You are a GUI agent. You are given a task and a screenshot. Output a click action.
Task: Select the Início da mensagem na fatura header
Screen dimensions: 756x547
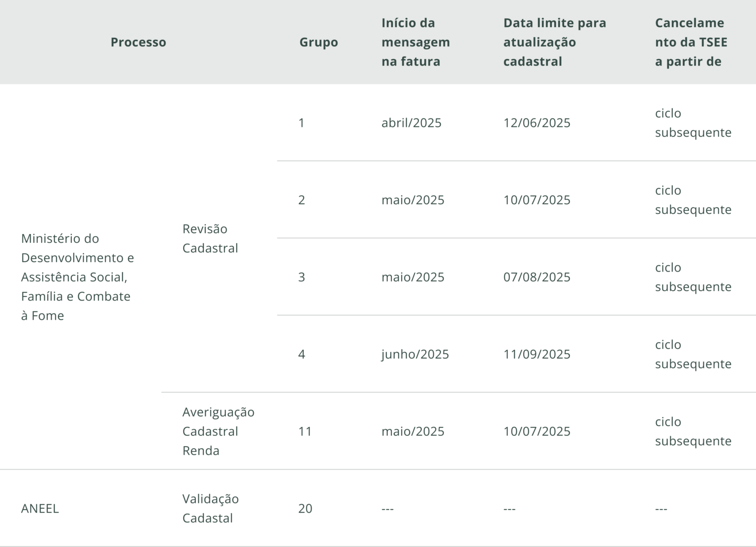click(416, 42)
